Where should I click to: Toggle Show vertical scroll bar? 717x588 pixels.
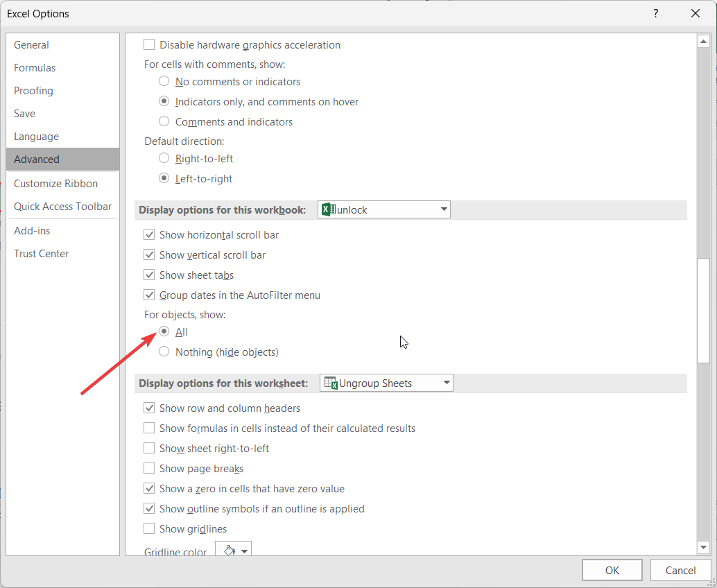[149, 254]
